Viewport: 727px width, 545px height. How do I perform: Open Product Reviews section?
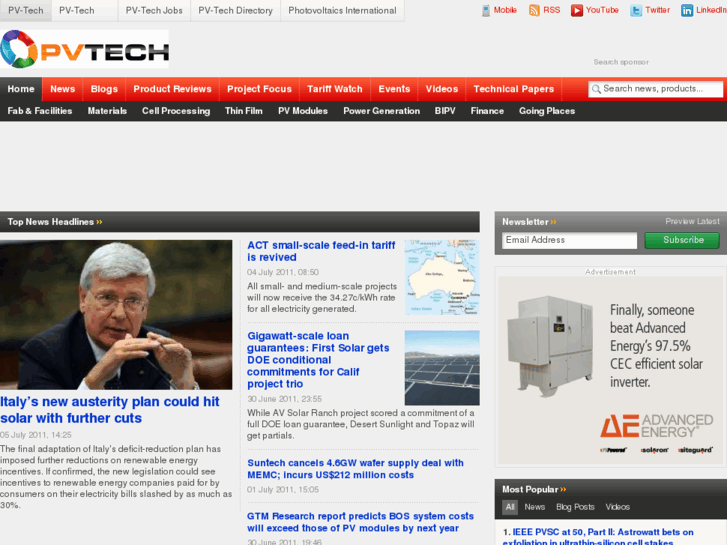[x=172, y=89]
